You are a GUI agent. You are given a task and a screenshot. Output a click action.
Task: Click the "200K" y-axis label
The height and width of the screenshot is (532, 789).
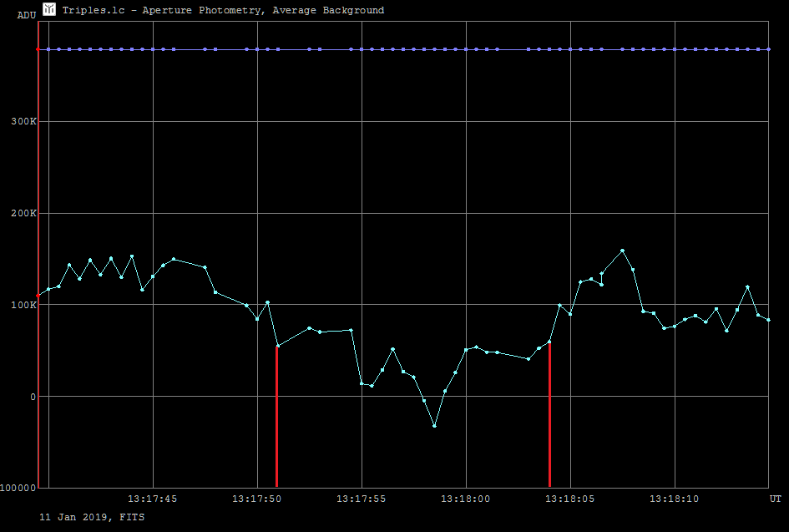23,213
